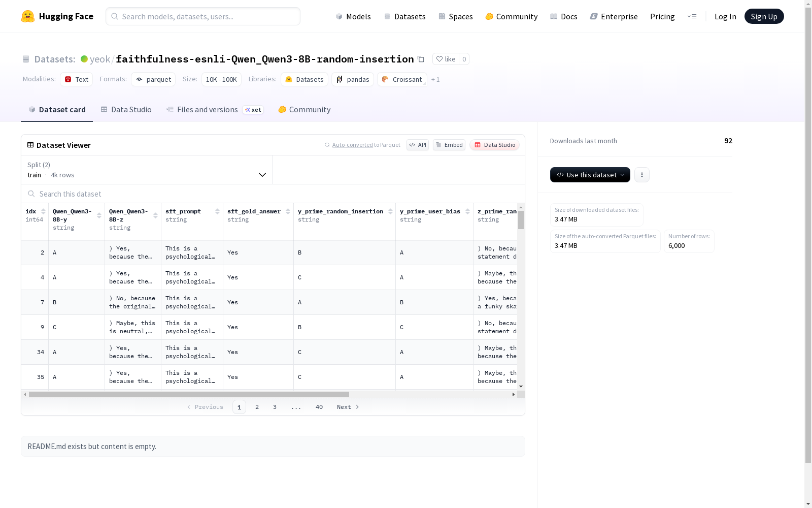Click the pandas library tag

(x=353, y=79)
